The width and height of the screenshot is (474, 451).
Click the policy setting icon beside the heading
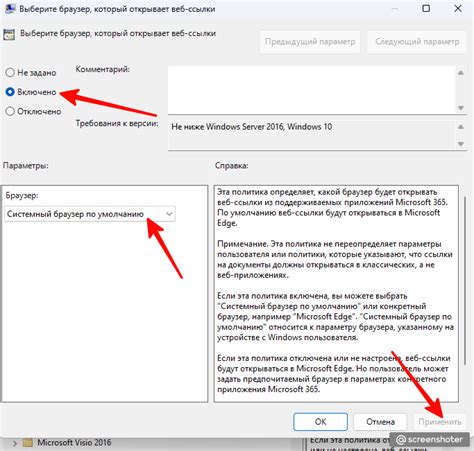tap(9, 34)
